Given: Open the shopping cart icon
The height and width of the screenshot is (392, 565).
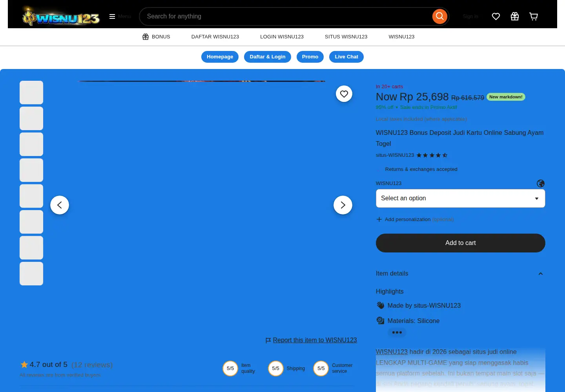Looking at the screenshot, I should click(x=534, y=16).
